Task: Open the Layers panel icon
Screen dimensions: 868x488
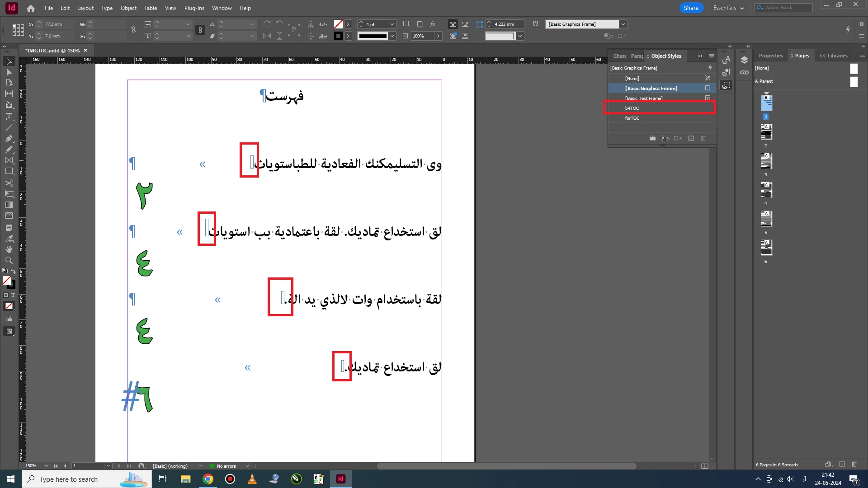Action: [x=744, y=60]
